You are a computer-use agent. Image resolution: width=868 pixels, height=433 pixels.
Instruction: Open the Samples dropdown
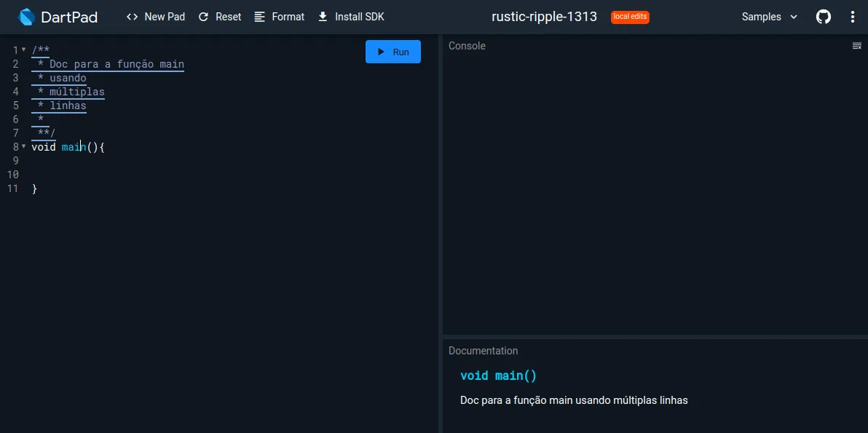770,17
